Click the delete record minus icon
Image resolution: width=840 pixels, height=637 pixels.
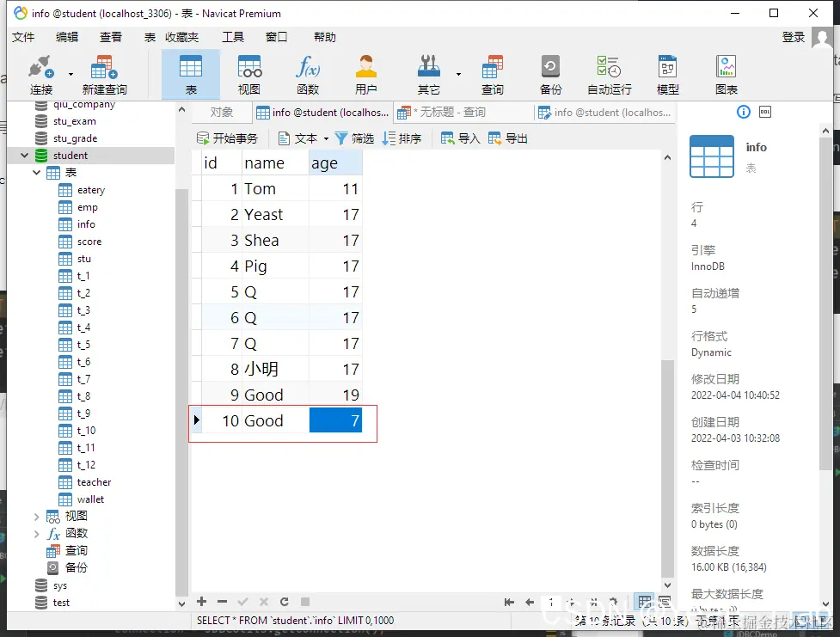(223, 602)
